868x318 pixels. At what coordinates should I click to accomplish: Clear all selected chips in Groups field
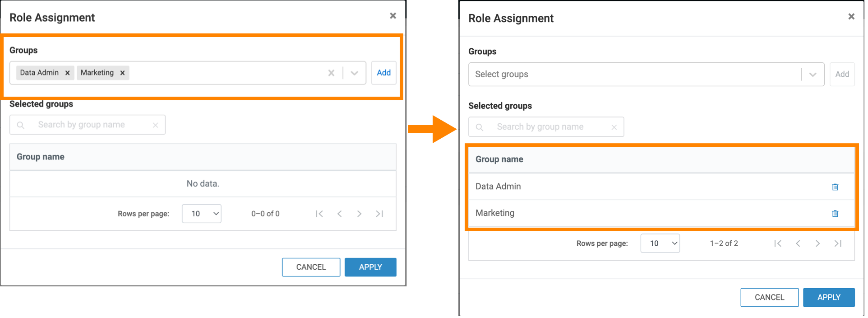click(x=331, y=73)
